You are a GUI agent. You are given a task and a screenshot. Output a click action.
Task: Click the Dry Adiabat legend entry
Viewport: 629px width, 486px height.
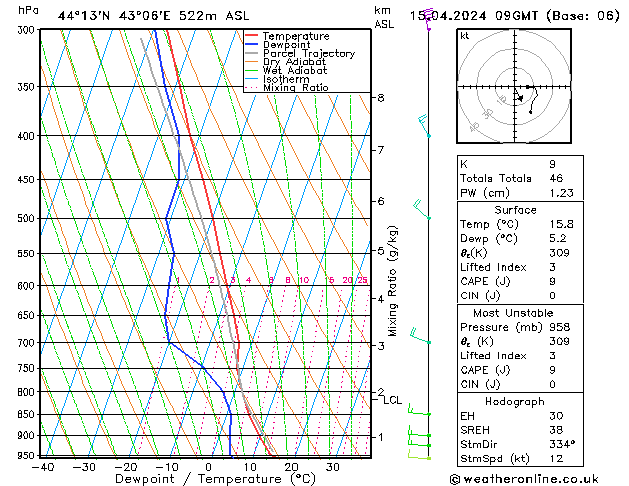coord(294,62)
